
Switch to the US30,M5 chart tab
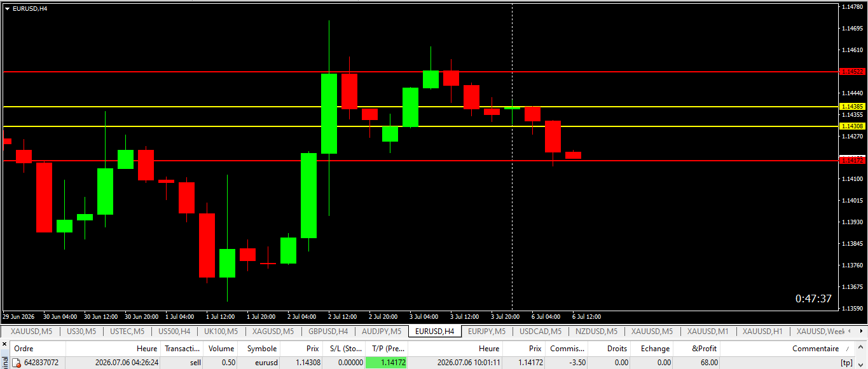[x=81, y=331]
